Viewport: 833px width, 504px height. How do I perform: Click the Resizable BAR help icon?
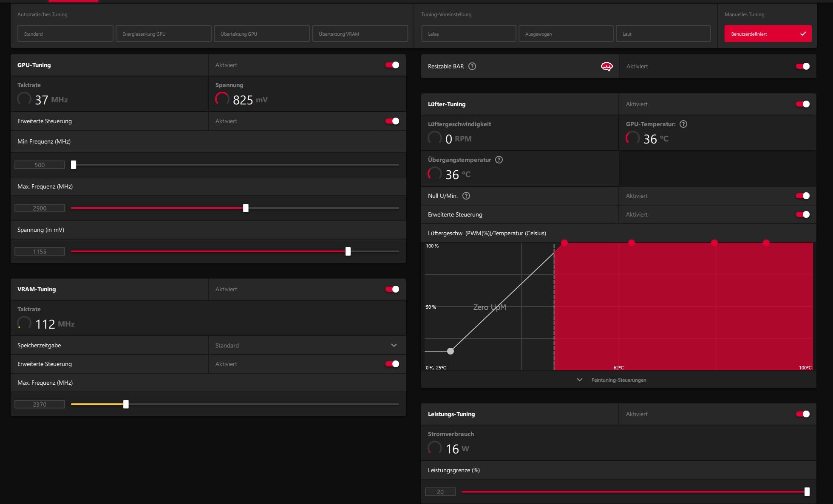click(x=472, y=66)
